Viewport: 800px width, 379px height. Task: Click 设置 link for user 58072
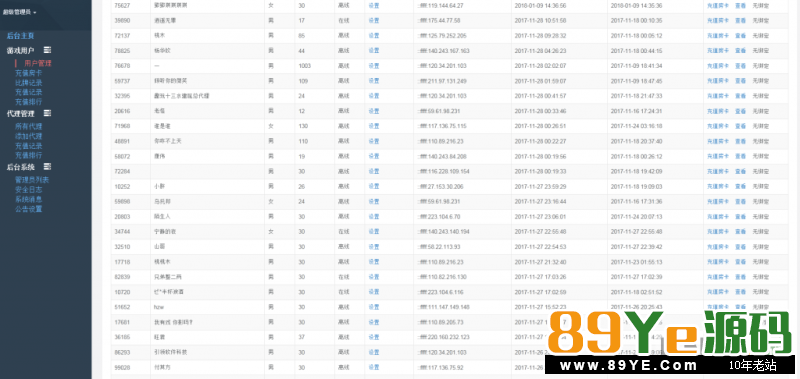374,156
